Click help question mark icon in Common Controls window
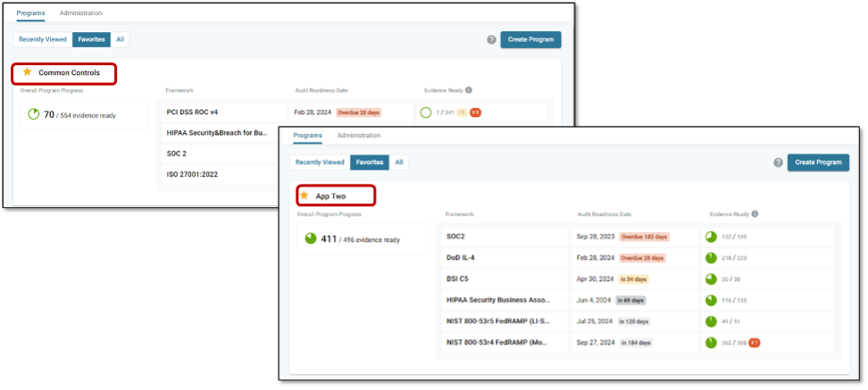This screenshot has height=390, width=868. (x=491, y=39)
